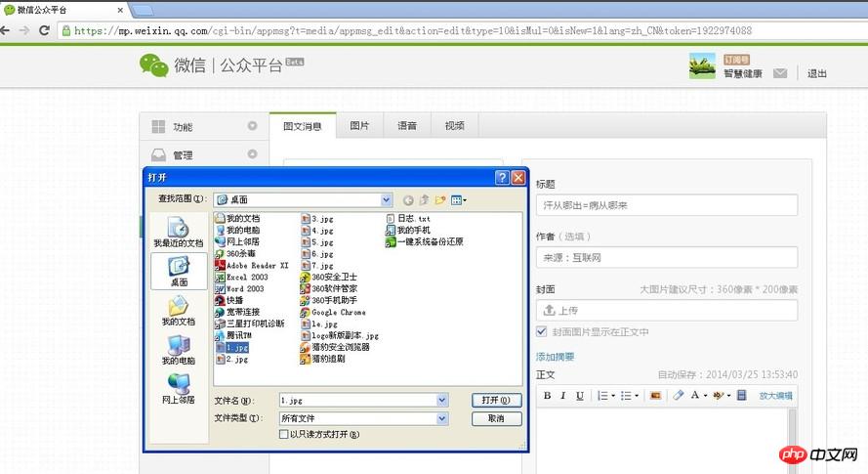Expand the 文件名 dropdown arrow
Image resolution: width=868 pixels, height=474 pixels.
point(441,400)
